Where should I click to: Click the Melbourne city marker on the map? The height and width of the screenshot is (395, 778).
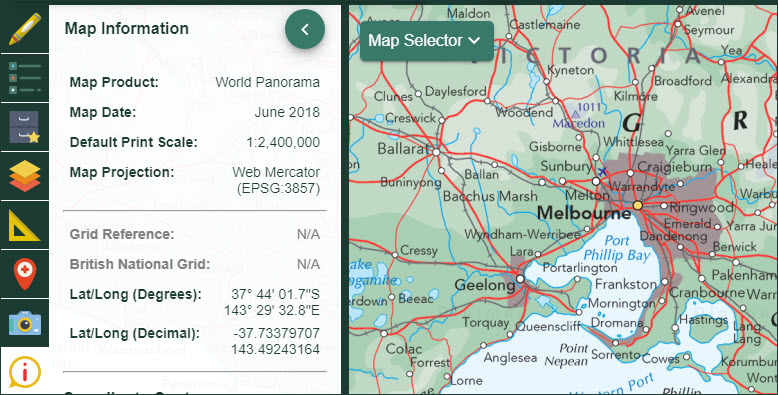click(x=638, y=205)
